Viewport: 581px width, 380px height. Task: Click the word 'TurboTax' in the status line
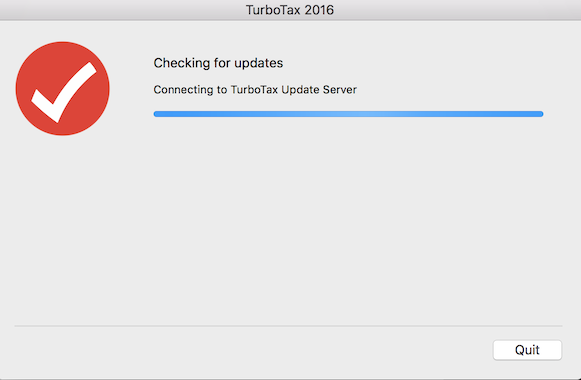(x=254, y=90)
